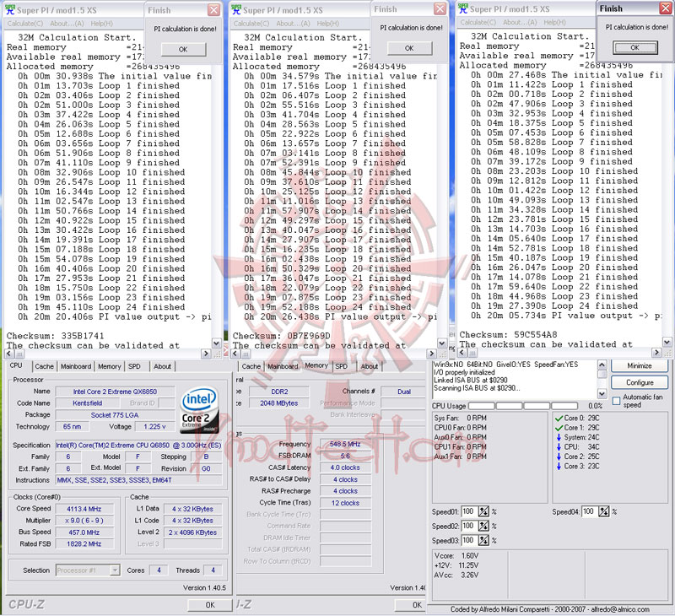Screen dimensions: 675x616
Task: Click the SpeedFan CPU Usage bar
Action: [x=522, y=406]
